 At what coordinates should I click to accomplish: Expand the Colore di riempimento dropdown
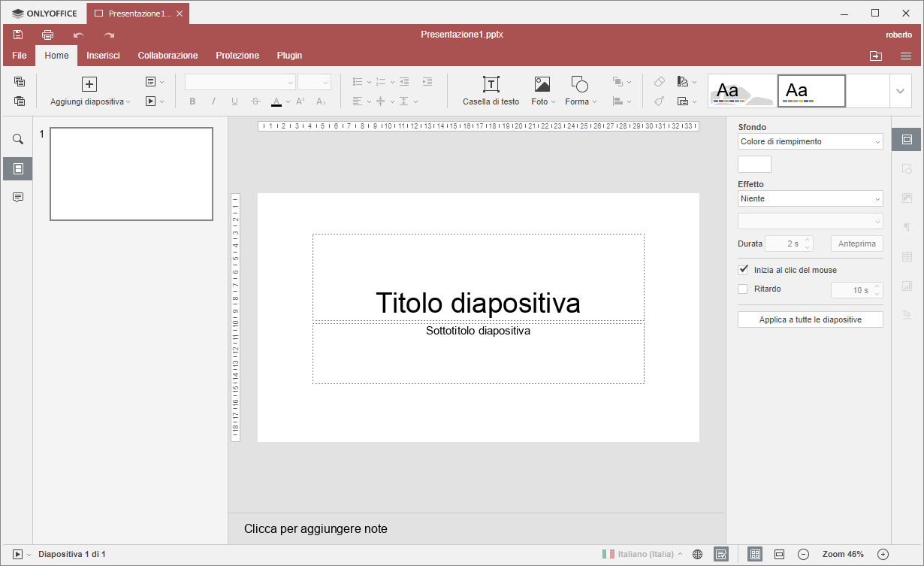tap(810, 141)
